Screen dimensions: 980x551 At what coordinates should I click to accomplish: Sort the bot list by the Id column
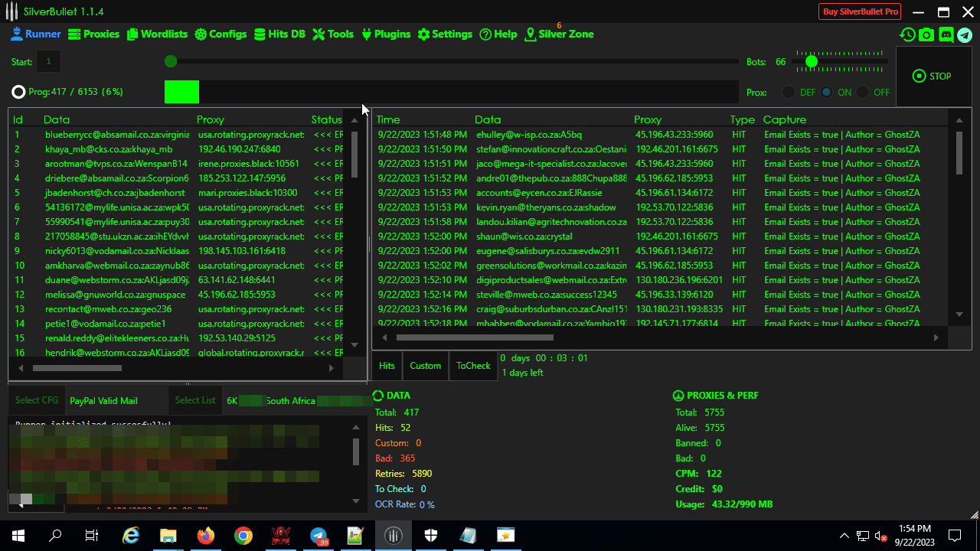pos(18,119)
